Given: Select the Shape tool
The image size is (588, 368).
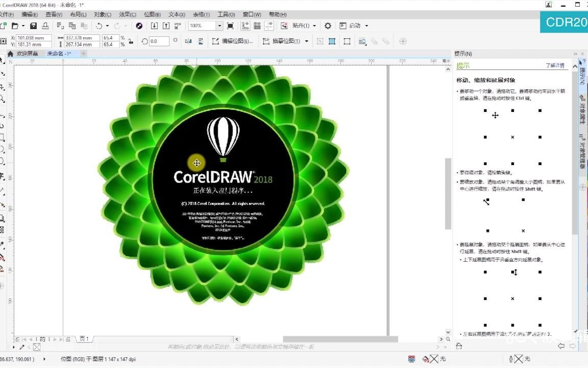Looking at the screenshot, I should click(3, 73).
